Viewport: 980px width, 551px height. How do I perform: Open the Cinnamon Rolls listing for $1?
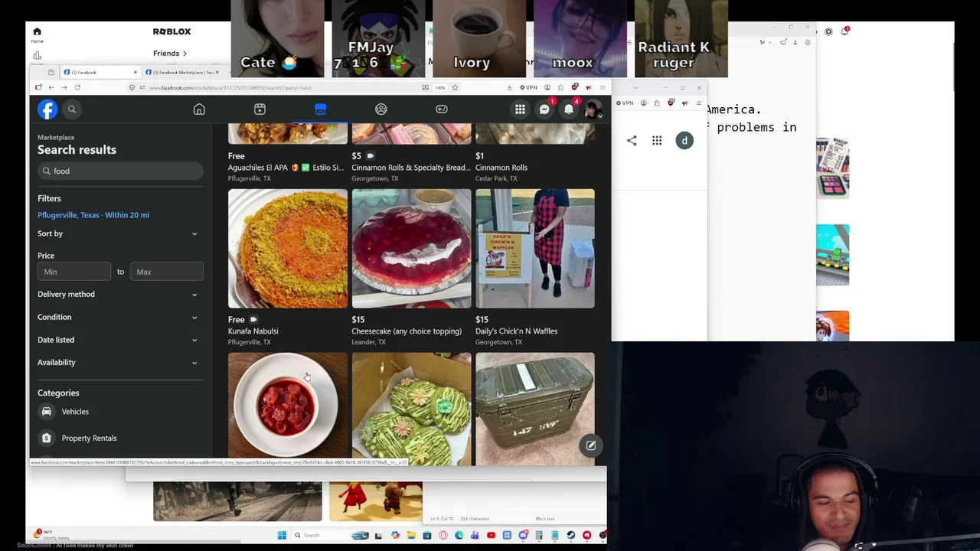501,168
